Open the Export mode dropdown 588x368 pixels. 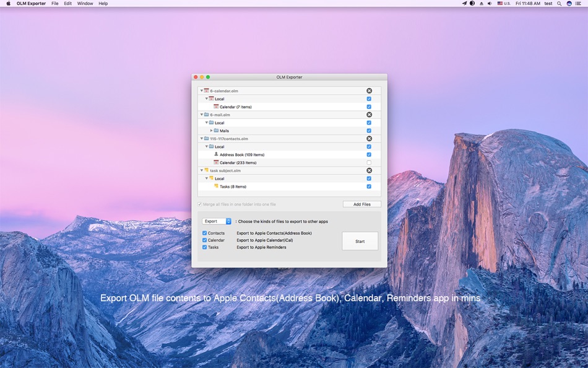point(217,221)
